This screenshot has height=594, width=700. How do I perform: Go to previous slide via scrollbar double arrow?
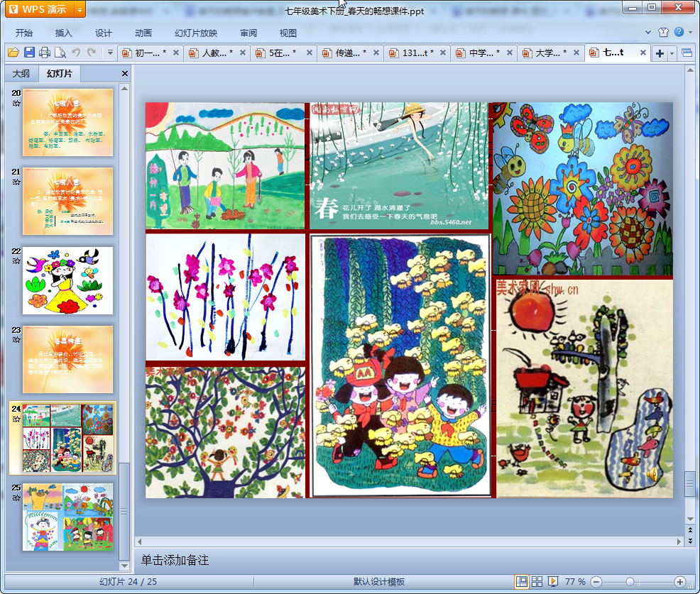[x=690, y=529]
